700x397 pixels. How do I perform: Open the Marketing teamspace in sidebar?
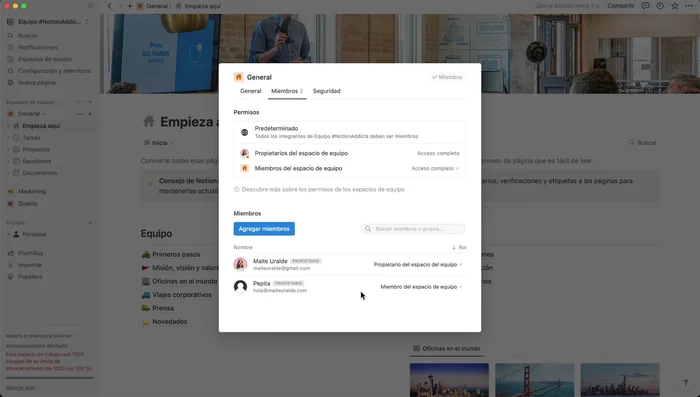[32, 191]
